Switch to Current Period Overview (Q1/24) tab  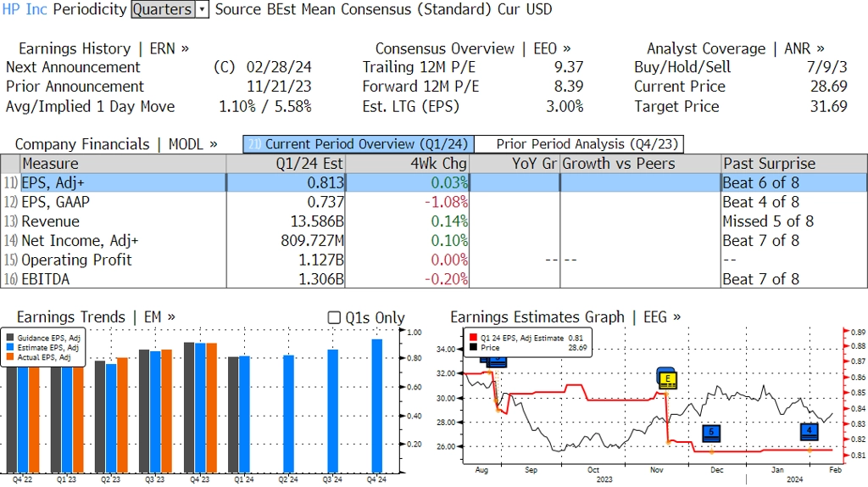[359, 144]
